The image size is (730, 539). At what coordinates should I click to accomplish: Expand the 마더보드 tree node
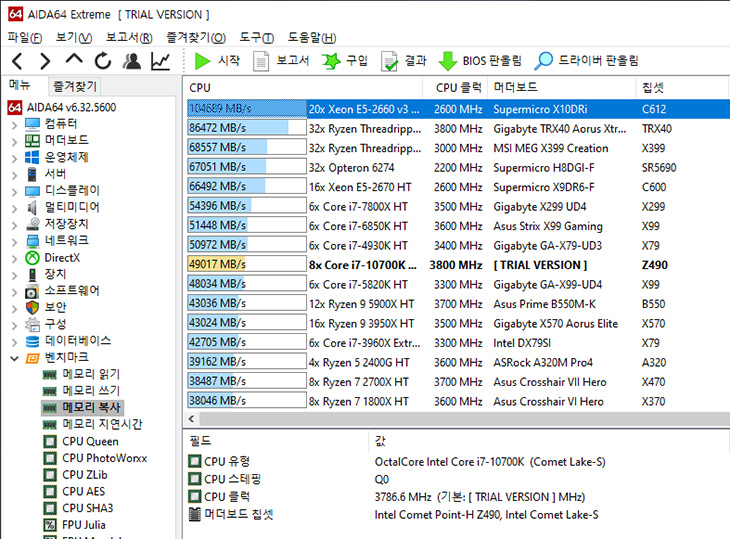tap(14, 141)
